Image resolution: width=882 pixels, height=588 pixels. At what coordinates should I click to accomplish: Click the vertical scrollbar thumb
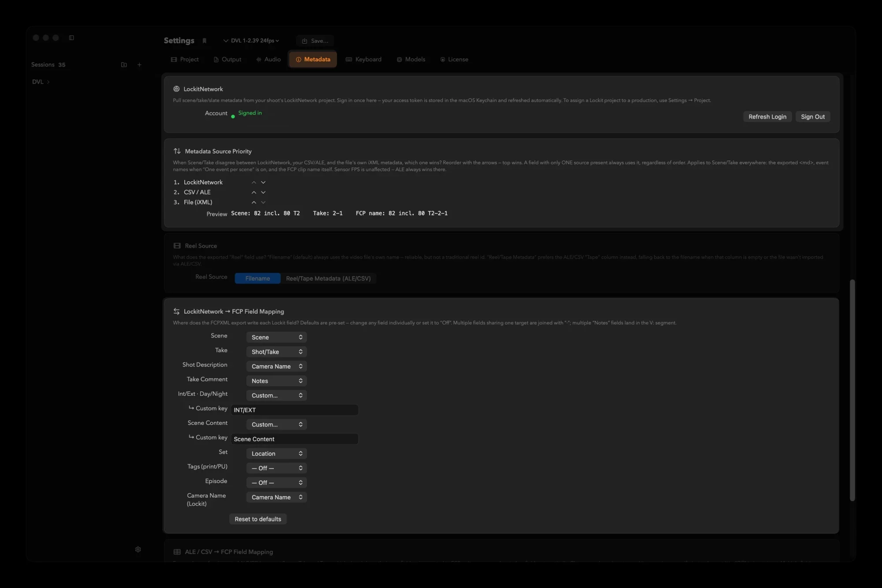coord(852,390)
